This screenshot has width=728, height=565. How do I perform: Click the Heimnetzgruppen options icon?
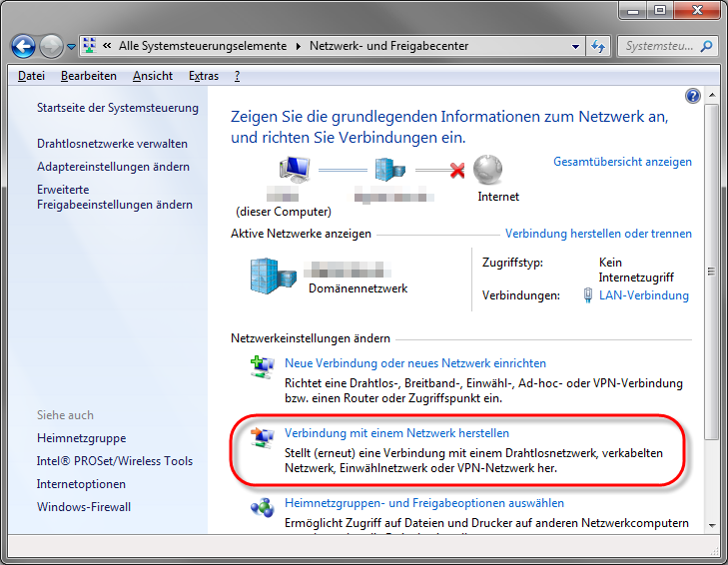[x=262, y=508]
